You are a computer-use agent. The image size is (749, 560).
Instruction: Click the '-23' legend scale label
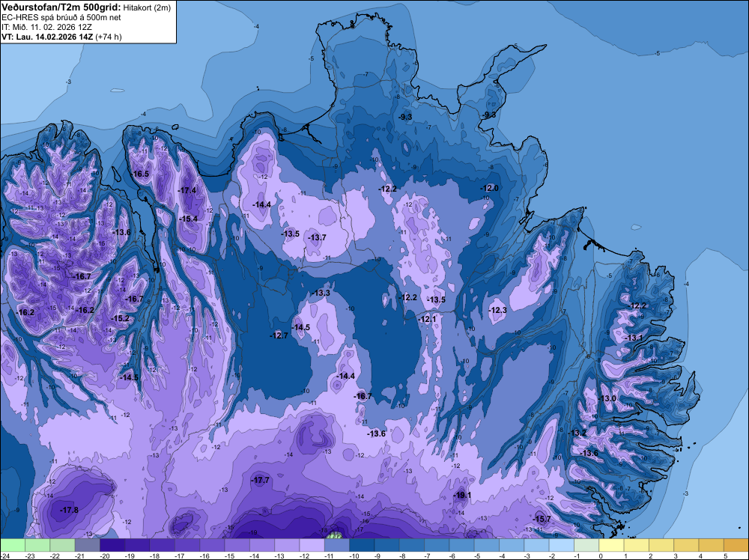[x=31, y=556]
